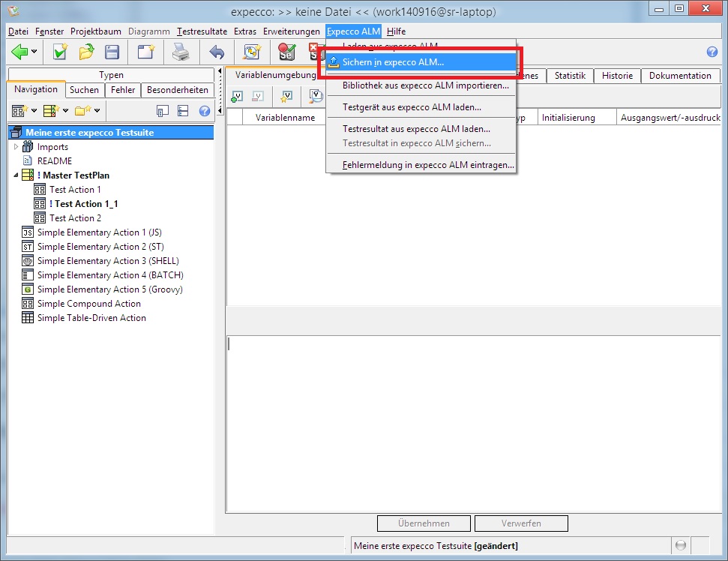The height and width of the screenshot is (561, 728).
Task: Collapse the Master TestPlan node
Action: click(16, 175)
